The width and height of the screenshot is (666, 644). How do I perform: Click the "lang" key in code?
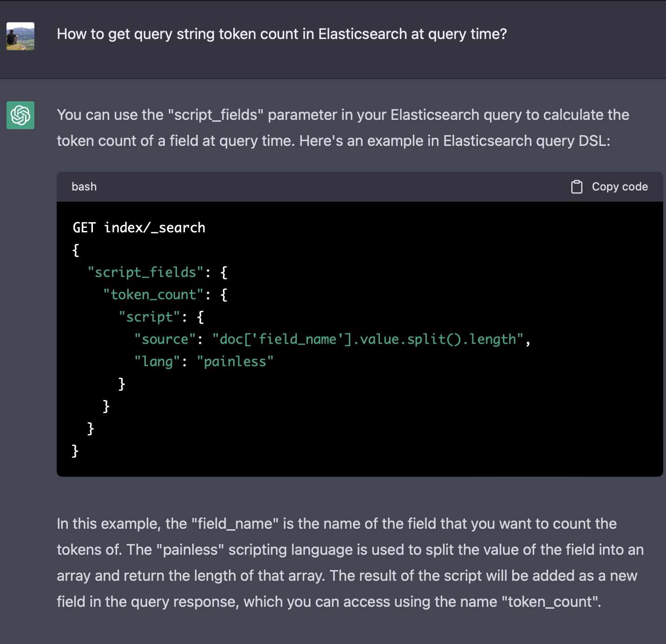click(157, 361)
